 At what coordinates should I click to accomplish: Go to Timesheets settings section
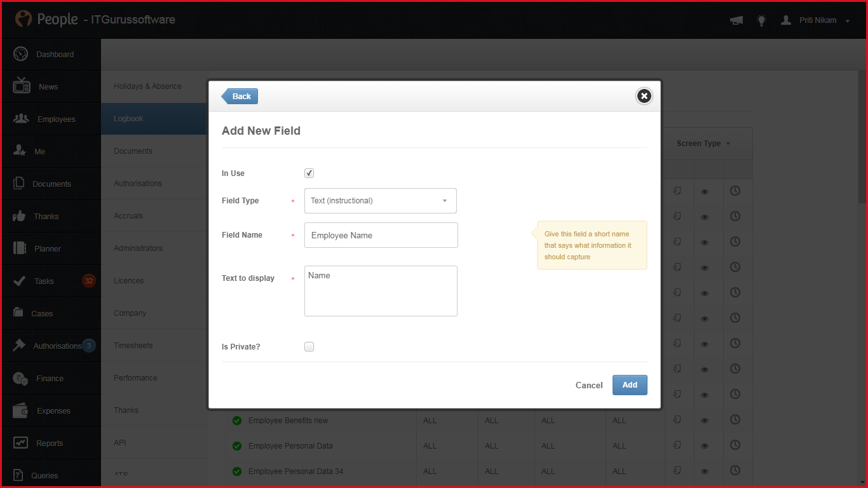point(154,346)
